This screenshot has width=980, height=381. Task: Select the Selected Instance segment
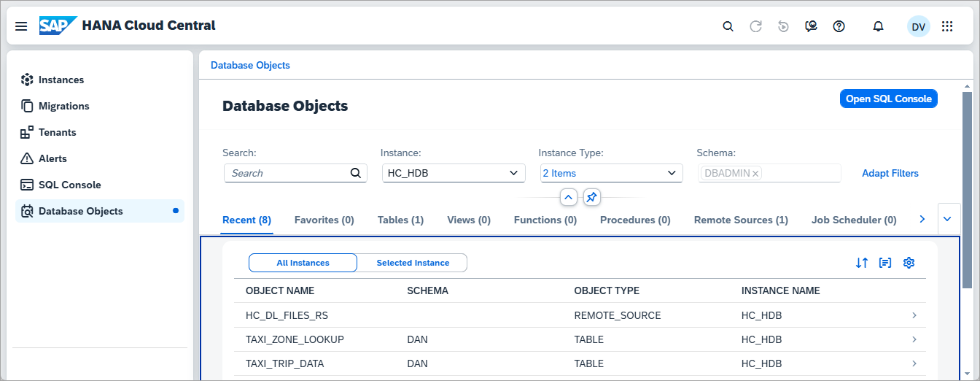[x=413, y=263]
